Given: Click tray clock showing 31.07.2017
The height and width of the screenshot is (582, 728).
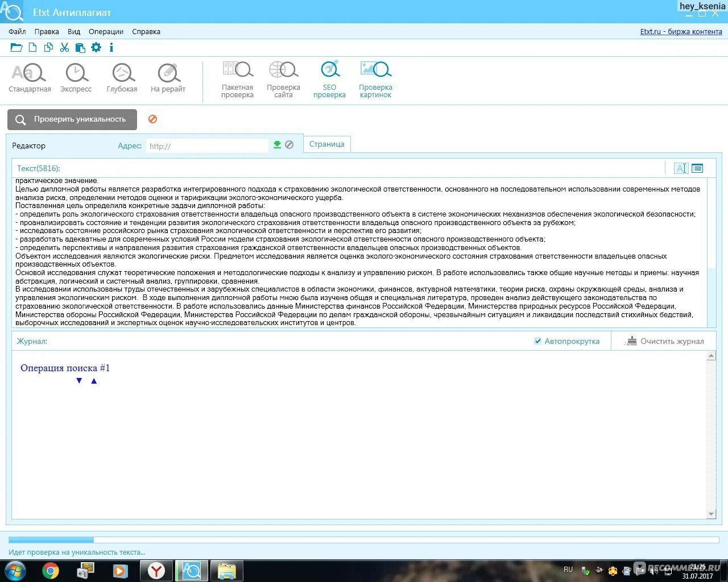Looking at the screenshot, I should [x=698, y=571].
